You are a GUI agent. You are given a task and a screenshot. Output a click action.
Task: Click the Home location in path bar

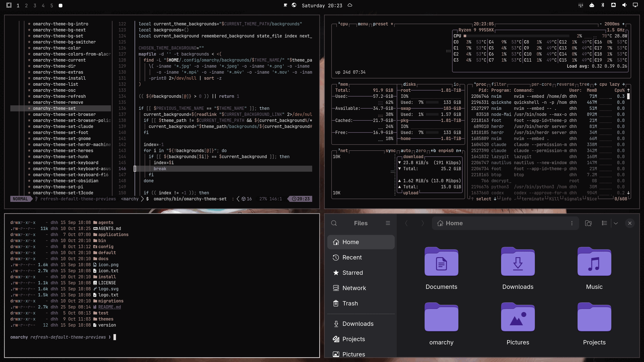click(450, 223)
